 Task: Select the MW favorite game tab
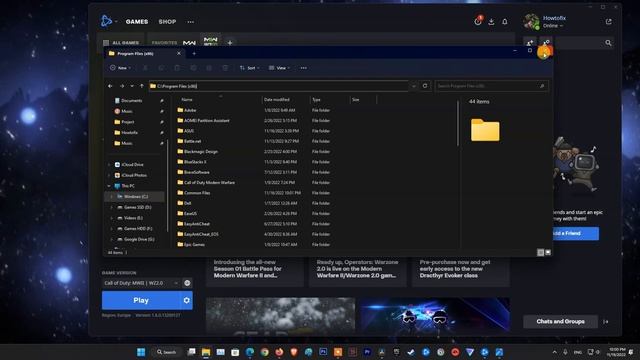[189, 42]
